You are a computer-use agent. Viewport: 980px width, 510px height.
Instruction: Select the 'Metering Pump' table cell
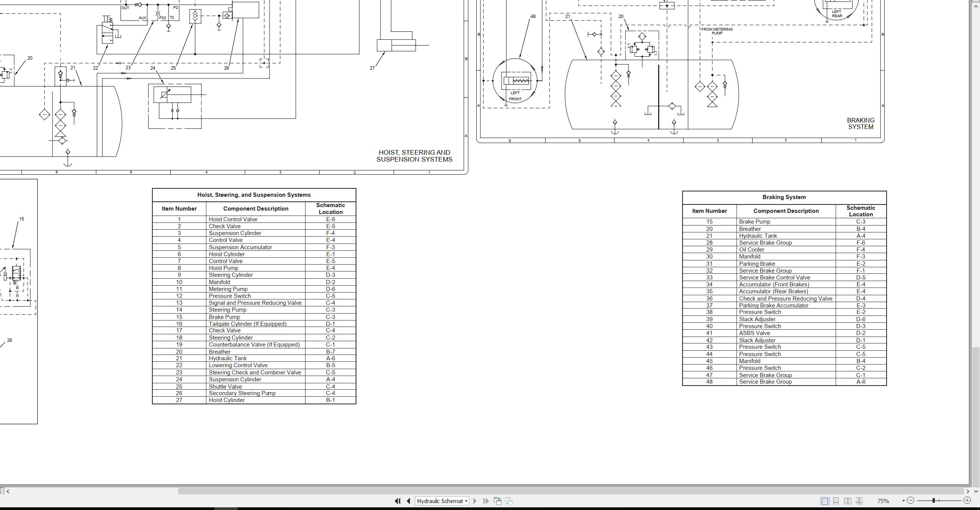256,289
